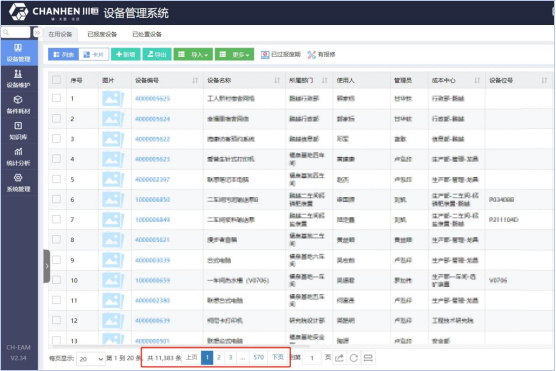The image size is (556, 371).
Task: Sort by 设备位号 column arrows
Action: [544, 81]
